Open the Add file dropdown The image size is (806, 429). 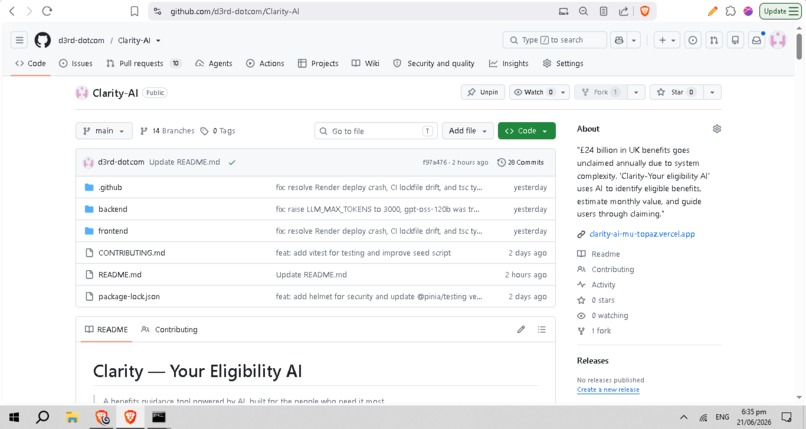click(468, 131)
